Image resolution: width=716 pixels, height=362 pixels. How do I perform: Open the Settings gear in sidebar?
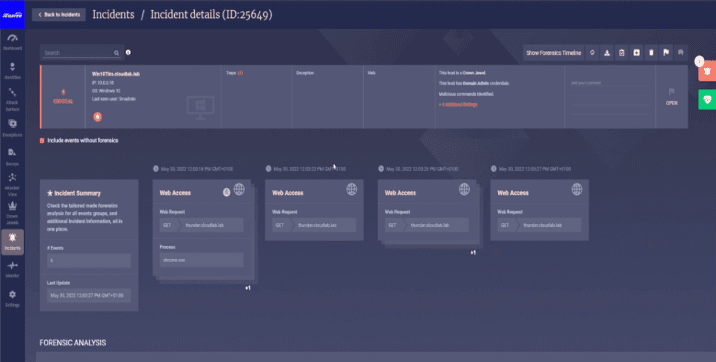pyautogui.click(x=12, y=299)
